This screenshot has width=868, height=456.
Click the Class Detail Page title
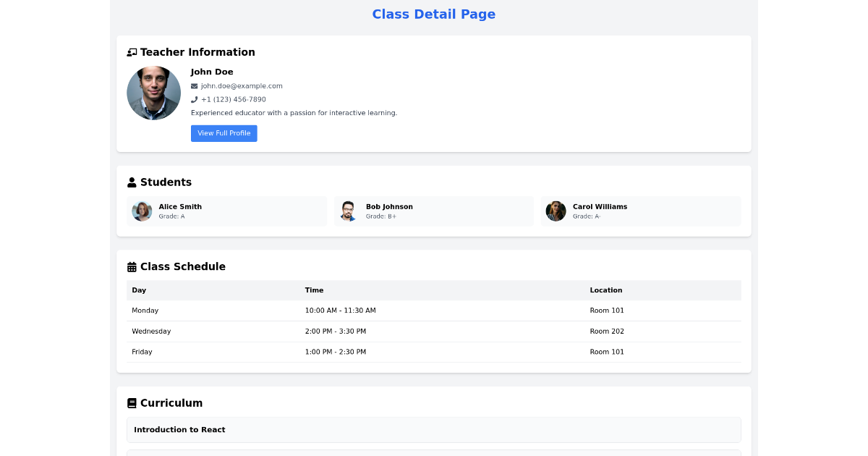(434, 14)
